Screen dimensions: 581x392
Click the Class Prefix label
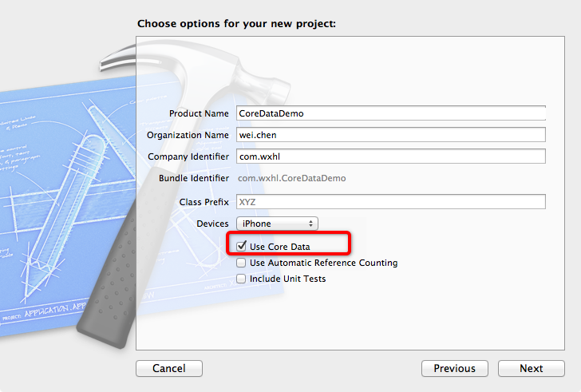[204, 202]
